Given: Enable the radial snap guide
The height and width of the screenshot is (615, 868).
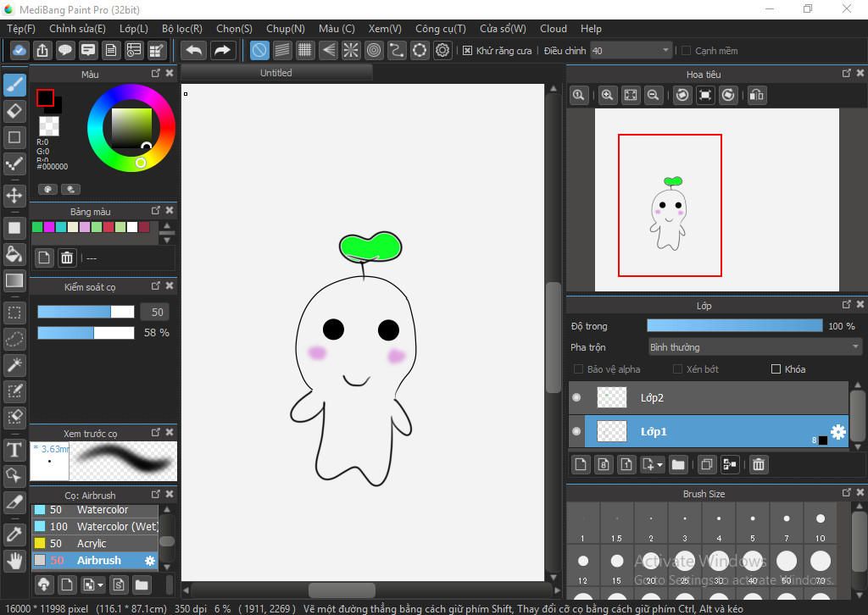Looking at the screenshot, I should [x=351, y=50].
